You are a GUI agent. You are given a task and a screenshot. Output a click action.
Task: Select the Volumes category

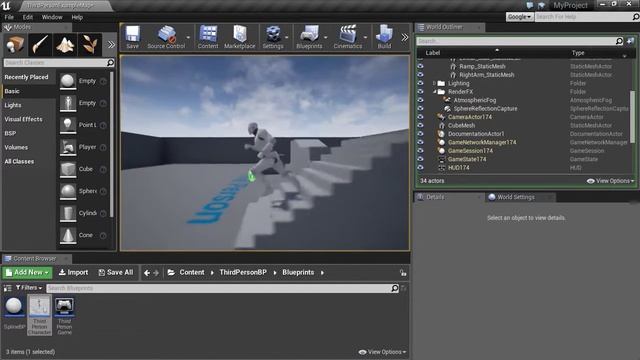click(x=16, y=147)
